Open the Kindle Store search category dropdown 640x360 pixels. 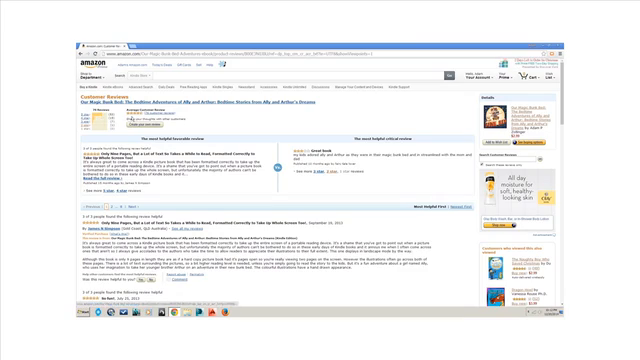140,76
